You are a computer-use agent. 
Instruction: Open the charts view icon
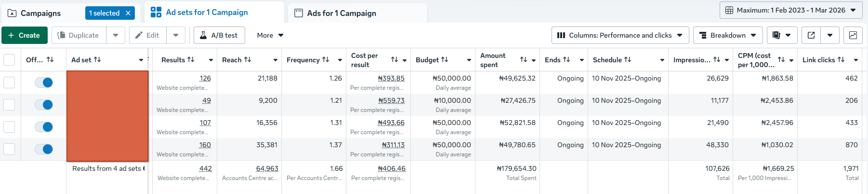(x=853, y=35)
